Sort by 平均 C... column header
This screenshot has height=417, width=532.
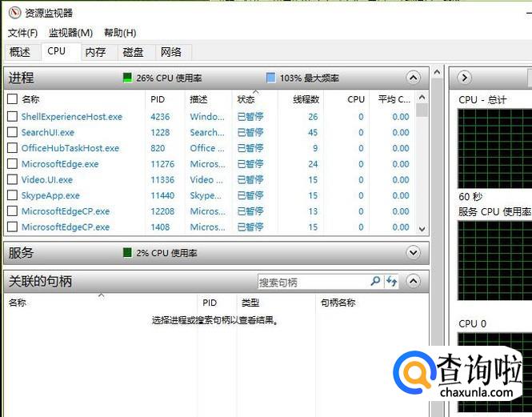coord(393,99)
